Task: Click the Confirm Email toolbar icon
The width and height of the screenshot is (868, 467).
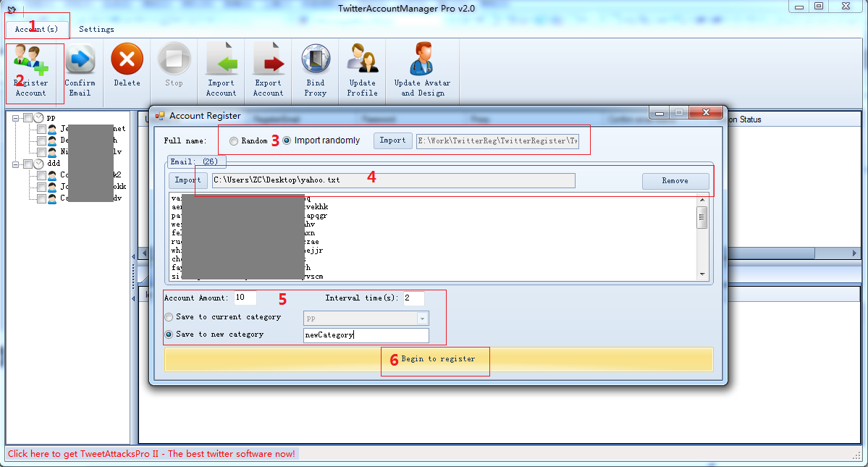Action: click(80, 59)
